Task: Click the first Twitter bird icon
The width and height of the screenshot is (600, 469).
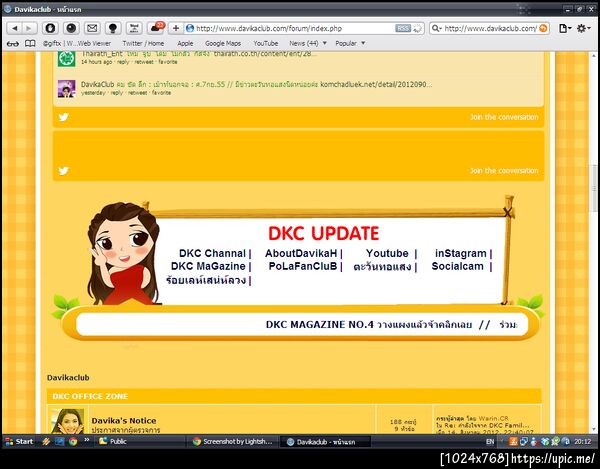Action: (x=64, y=117)
